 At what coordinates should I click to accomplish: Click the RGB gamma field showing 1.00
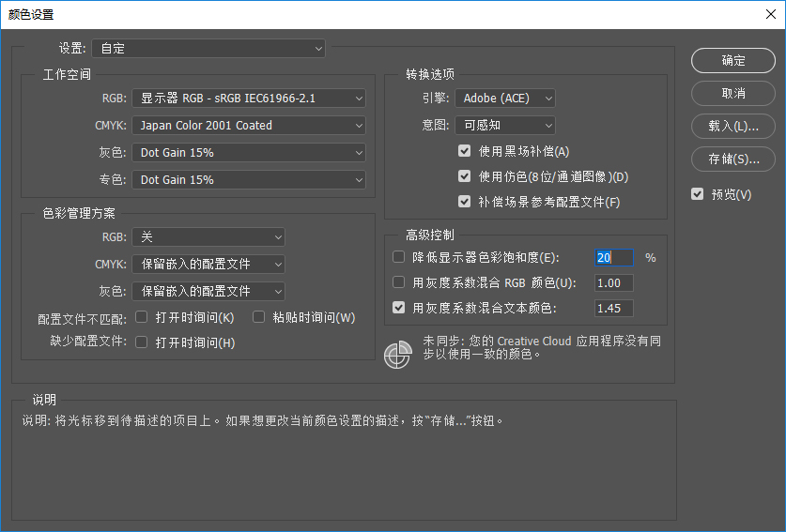pyautogui.click(x=613, y=283)
